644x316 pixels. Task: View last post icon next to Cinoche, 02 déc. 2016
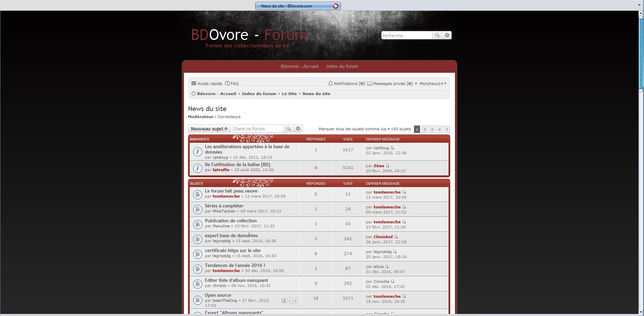[393, 281]
